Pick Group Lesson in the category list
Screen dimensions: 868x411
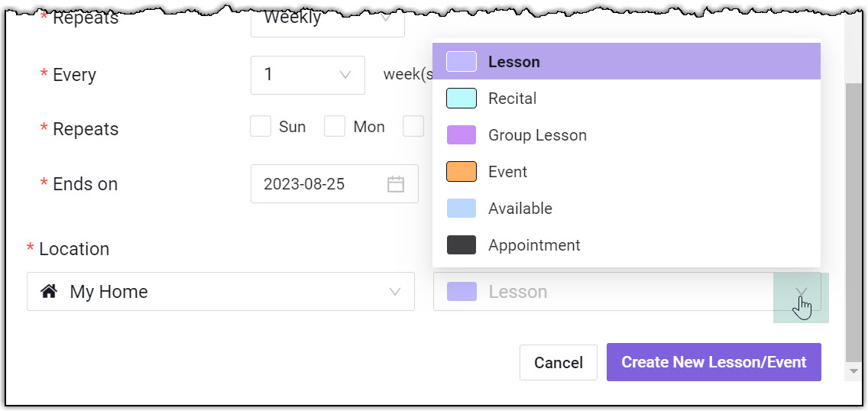(537, 135)
